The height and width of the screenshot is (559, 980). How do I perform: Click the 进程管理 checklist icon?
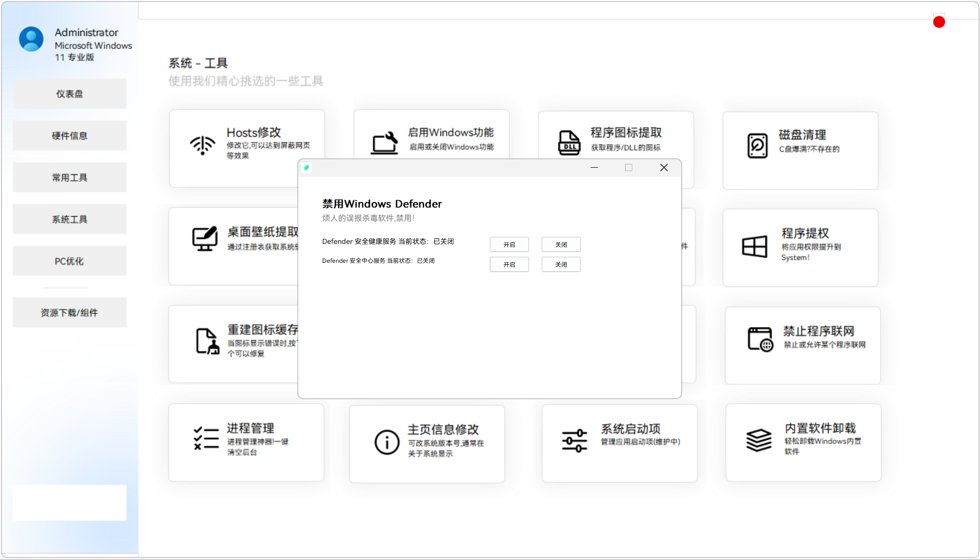click(206, 438)
